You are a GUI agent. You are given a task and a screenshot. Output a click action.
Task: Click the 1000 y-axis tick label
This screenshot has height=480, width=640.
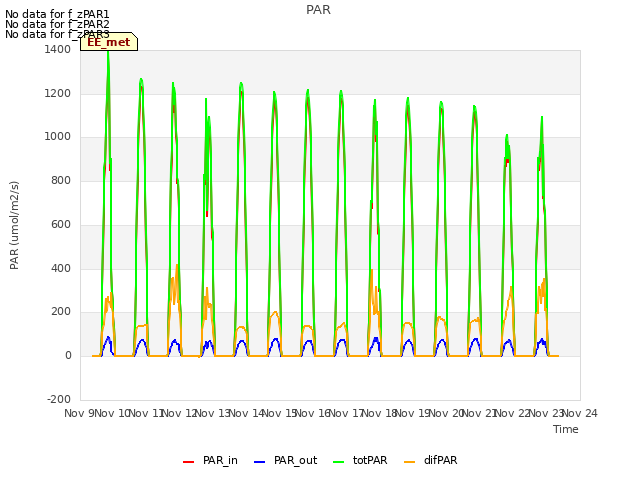pyautogui.click(x=58, y=137)
